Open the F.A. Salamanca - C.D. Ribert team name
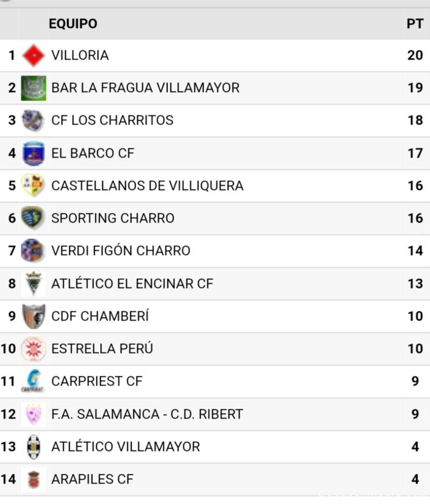Screen dimensions: 430x504 click(147, 414)
